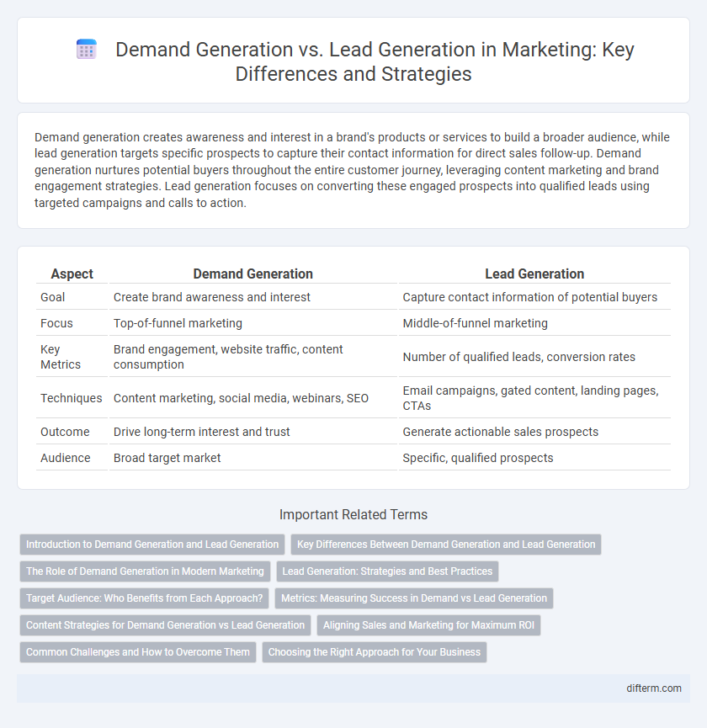
Task: Open 'Content Strategies for Demand Generation vs Lead Generation'
Action: coord(165,625)
